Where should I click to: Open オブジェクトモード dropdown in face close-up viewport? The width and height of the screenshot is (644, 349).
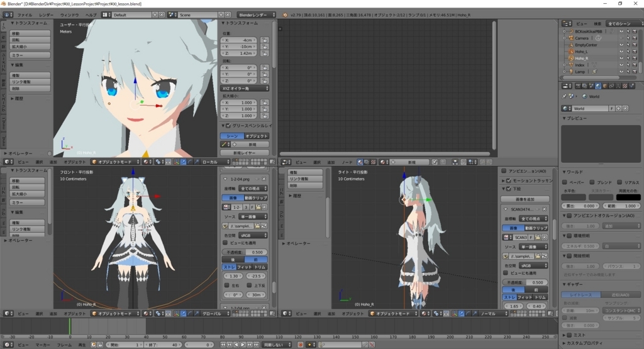click(115, 162)
